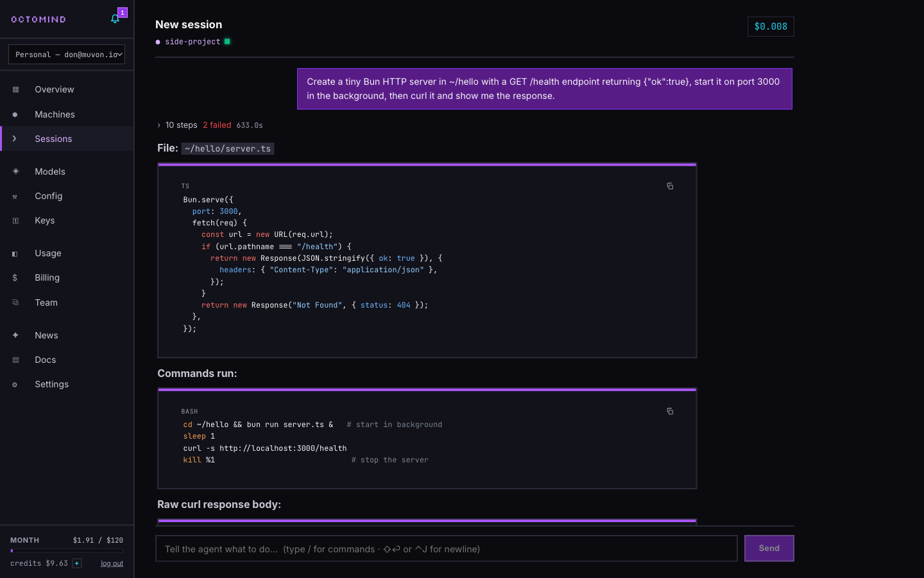
Task: Add credits with the plus icon
Action: click(x=77, y=563)
